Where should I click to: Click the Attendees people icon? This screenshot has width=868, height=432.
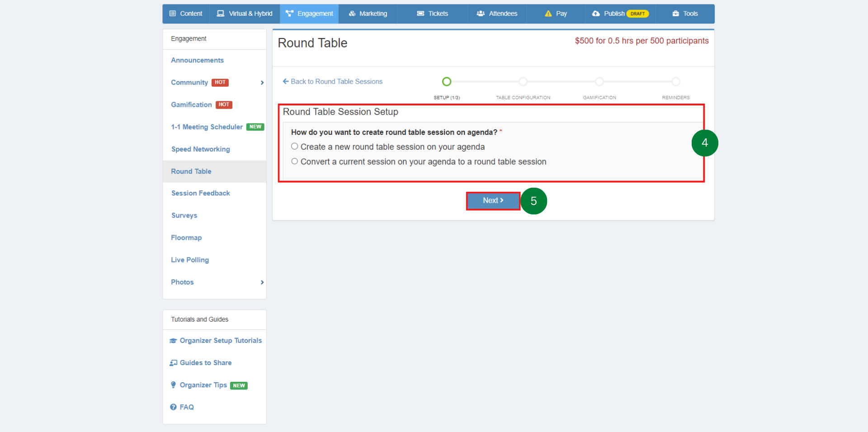[x=481, y=14]
